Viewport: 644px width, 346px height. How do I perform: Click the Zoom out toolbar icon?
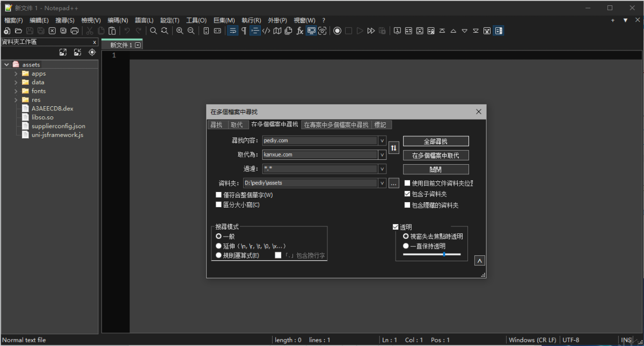point(191,31)
